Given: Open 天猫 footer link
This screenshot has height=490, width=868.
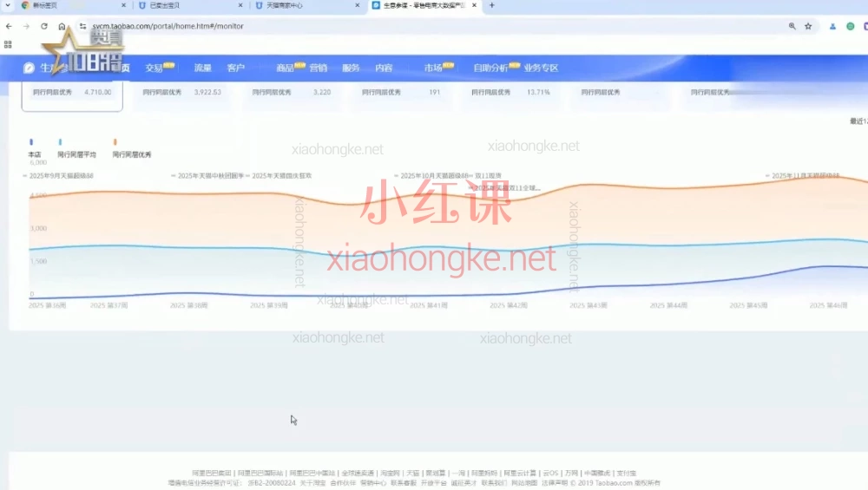Looking at the screenshot, I should point(413,474).
